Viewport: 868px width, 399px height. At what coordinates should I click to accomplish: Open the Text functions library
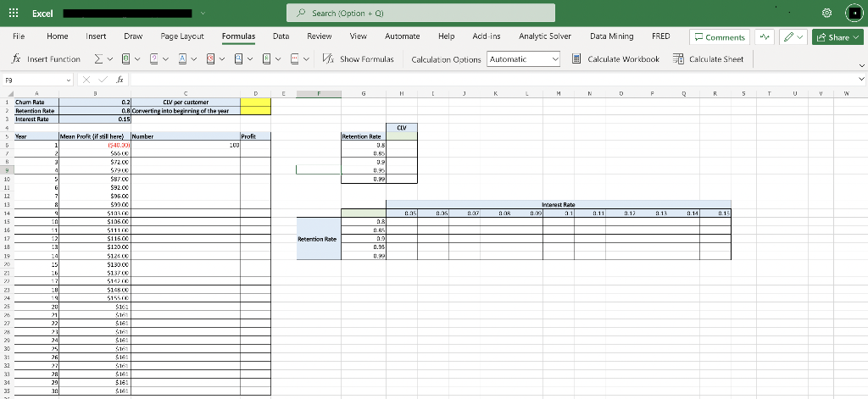click(x=183, y=59)
